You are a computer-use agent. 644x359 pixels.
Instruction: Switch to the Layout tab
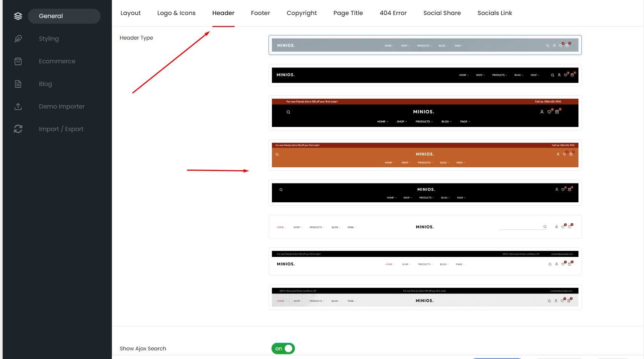point(130,13)
